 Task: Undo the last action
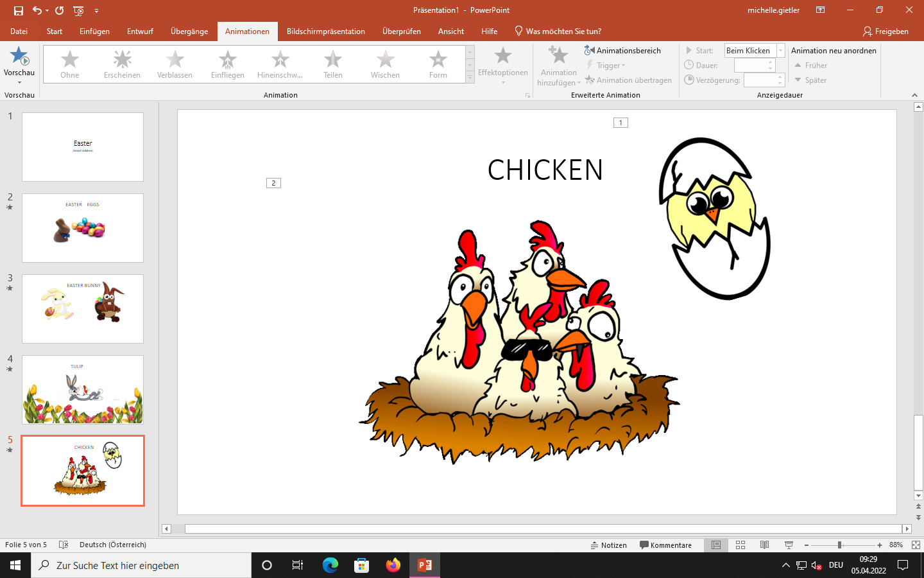tap(37, 10)
